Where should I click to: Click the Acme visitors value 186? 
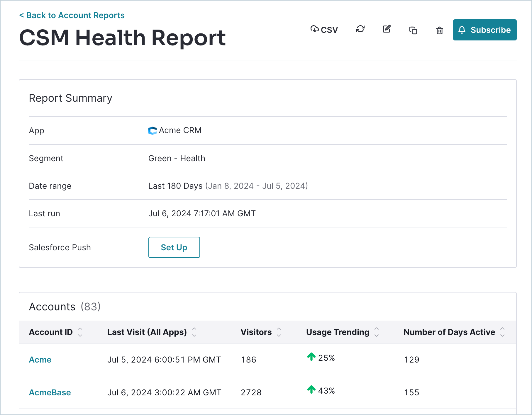pyautogui.click(x=249, y=360)
